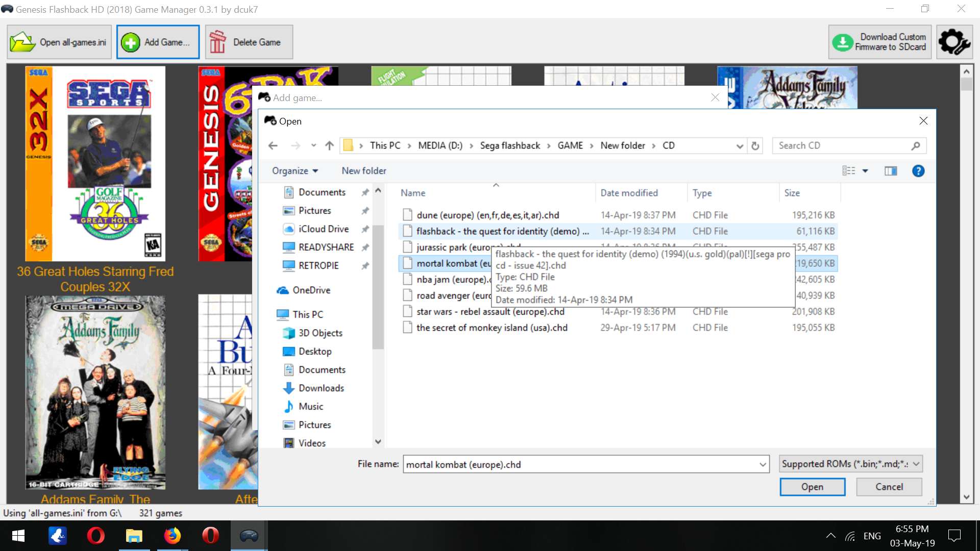Viewport: 980px width, 551px height.
Task: Open OneDrive in the navigation pane
Action: click(311, 290)
